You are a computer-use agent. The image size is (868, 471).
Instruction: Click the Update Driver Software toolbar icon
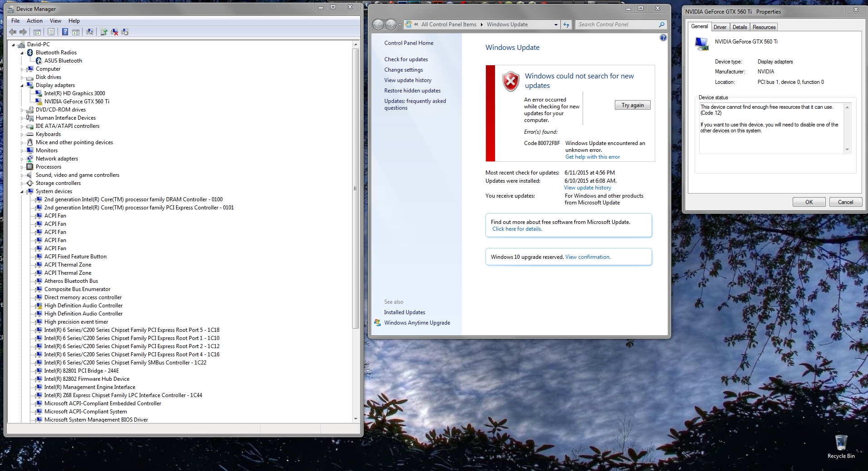pyautogui.click(x=104, y=32)
